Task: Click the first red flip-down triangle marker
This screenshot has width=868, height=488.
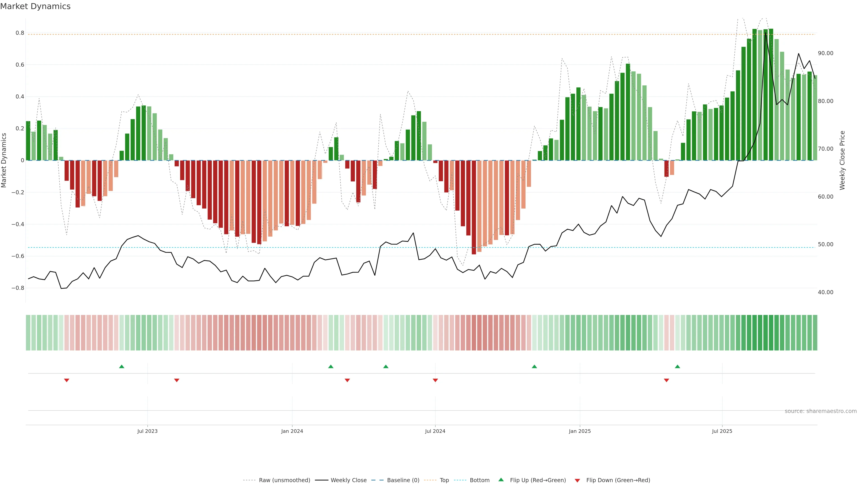Action: point(67,380)
